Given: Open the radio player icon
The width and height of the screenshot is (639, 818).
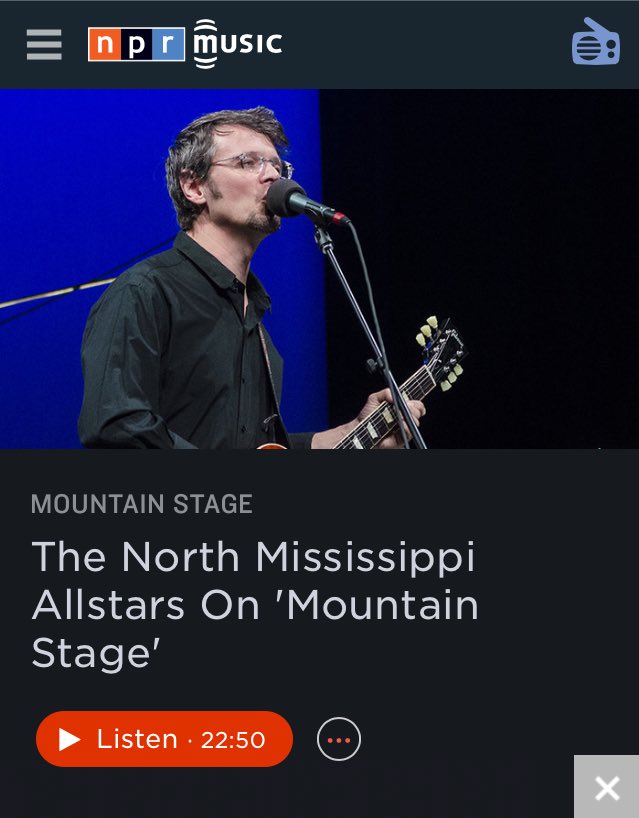Looking at the screenshot, I should [x=596, y=42].
